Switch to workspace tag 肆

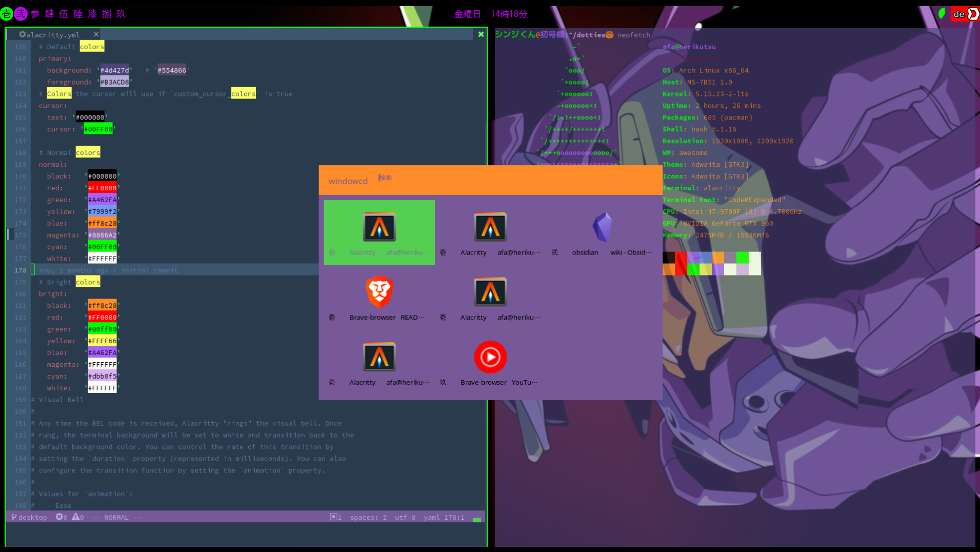(x=49, y=14)
